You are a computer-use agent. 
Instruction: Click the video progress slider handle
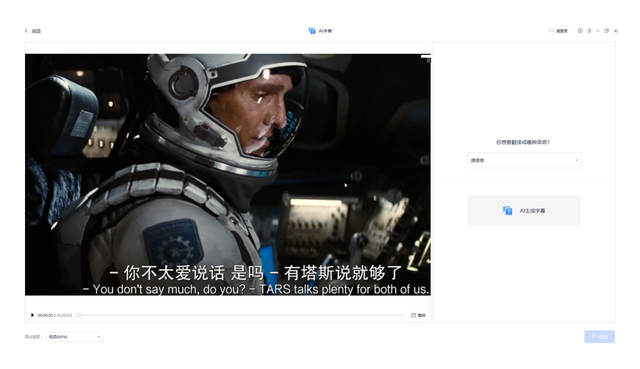click(78, 315)
